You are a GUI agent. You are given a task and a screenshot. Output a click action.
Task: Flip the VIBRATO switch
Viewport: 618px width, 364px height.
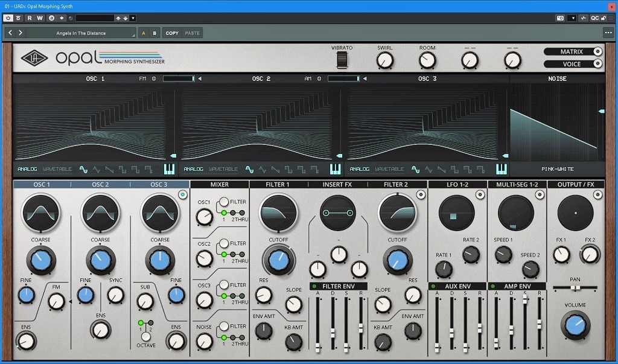coord(342,60)
